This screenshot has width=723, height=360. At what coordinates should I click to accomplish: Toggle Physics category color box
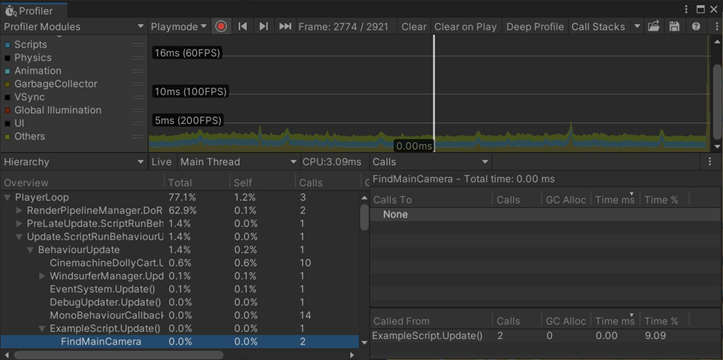[7, 58]
